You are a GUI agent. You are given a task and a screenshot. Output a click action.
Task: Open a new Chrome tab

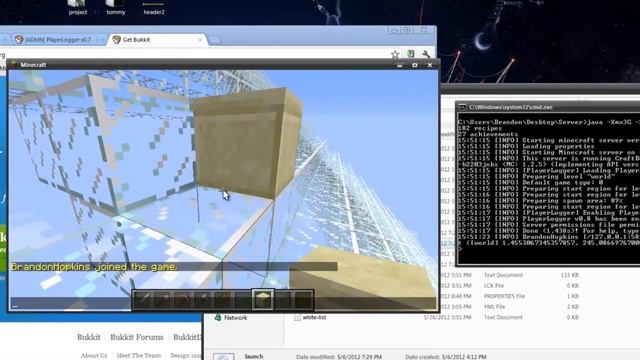tap(215, 40)
